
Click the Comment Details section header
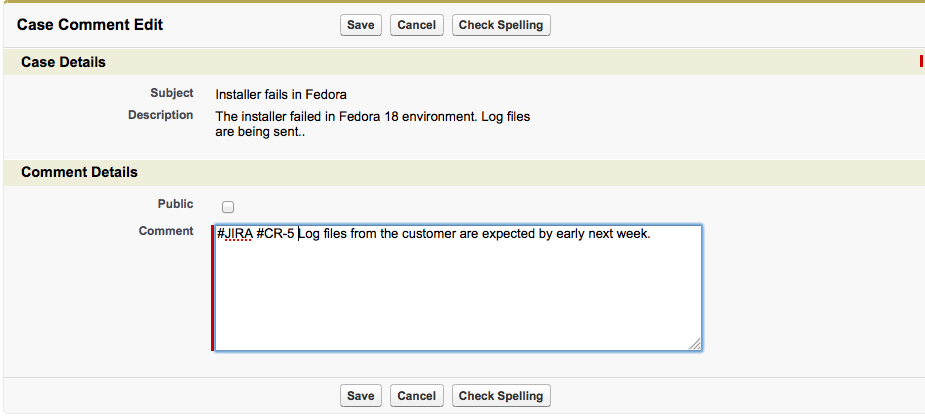pos(79,172)
